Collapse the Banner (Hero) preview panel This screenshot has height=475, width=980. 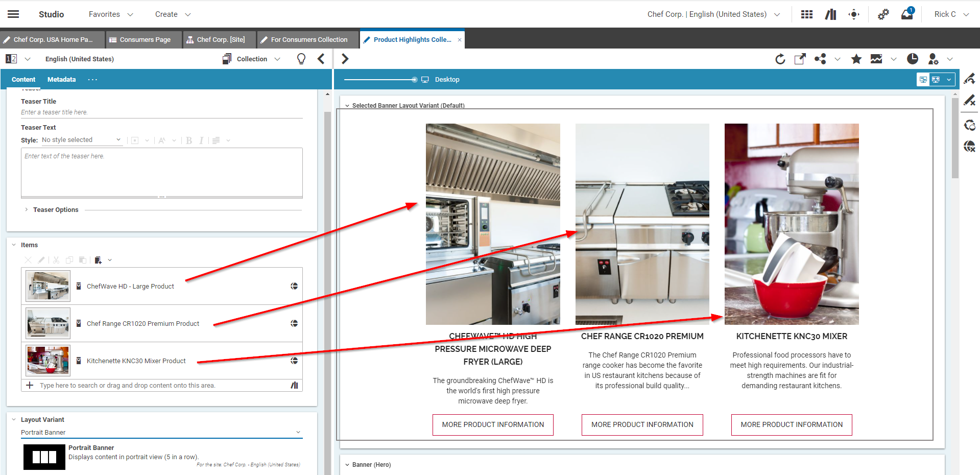point(347,465)
